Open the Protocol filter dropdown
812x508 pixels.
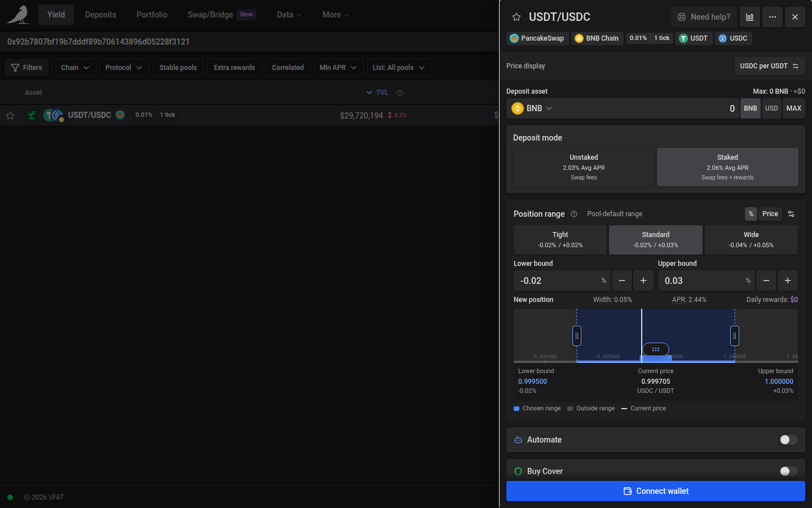124,68
